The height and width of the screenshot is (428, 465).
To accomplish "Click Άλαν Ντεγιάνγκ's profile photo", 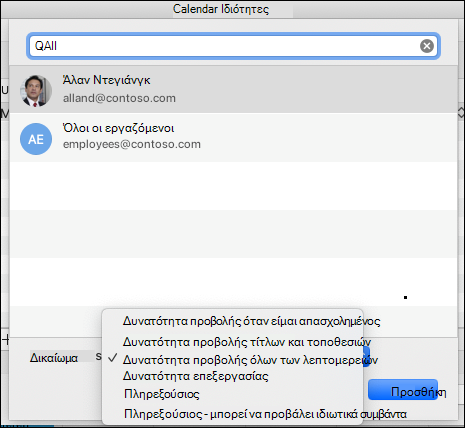I will tap(36, 91).
